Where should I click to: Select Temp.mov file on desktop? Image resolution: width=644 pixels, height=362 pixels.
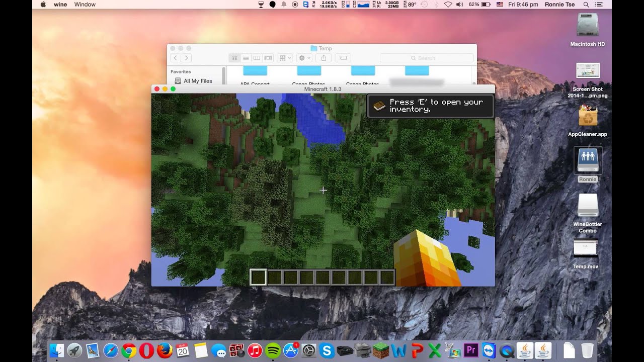click(586, 254)
